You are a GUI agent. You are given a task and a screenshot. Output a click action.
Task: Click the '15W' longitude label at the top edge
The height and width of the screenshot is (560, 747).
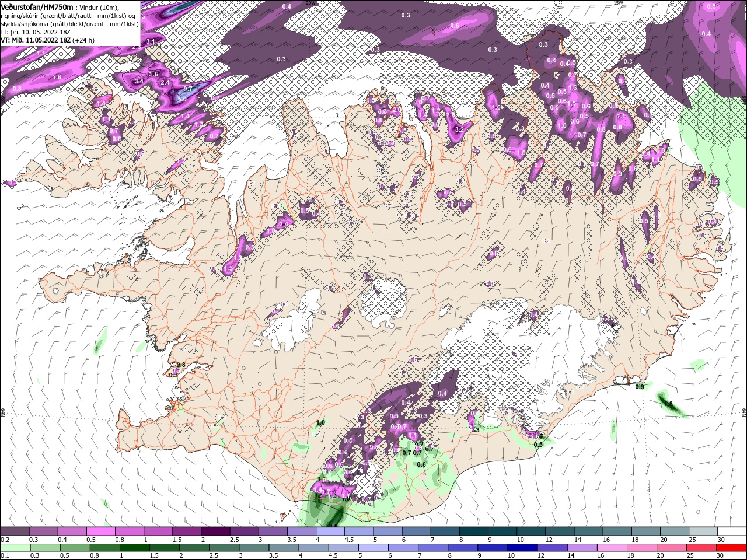[618, 3]
